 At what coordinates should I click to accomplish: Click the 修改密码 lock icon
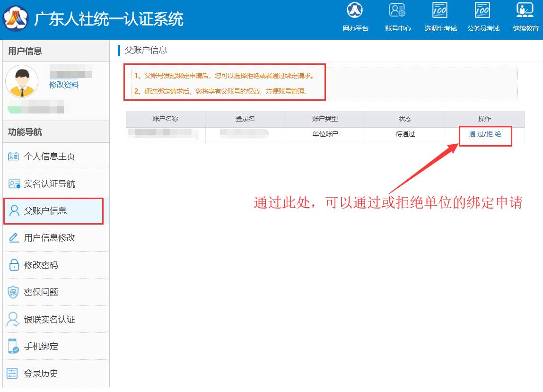pyautogui.click(x=14, y=265)
